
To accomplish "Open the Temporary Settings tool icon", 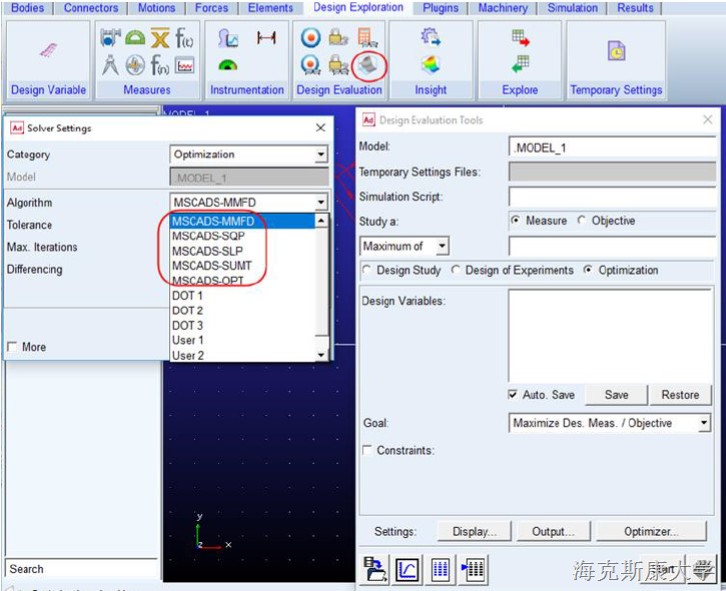I will [616, 51].
